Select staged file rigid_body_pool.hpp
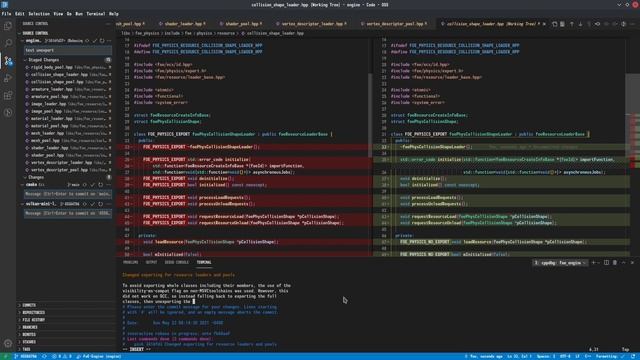 [68, 67]
